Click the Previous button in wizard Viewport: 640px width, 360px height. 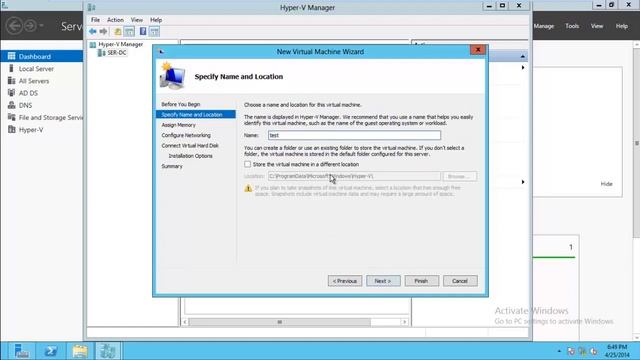pos(345,281)
